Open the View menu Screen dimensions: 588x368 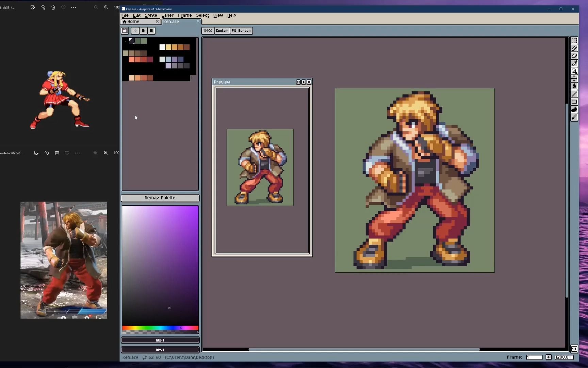click(x=218, y=15)
